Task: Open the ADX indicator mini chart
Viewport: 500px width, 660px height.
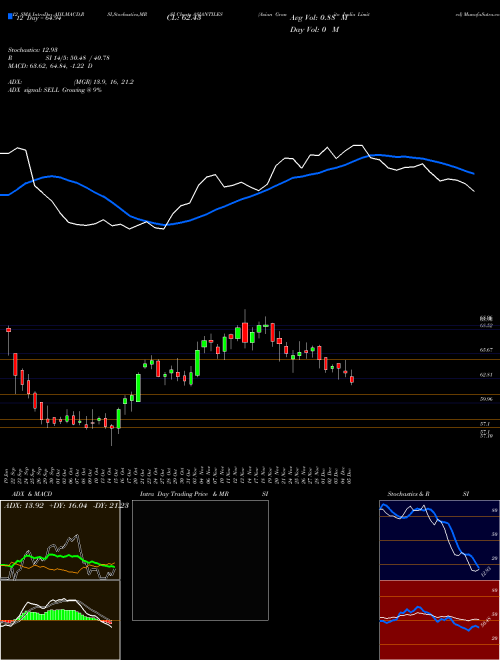Action: (60, 540)
